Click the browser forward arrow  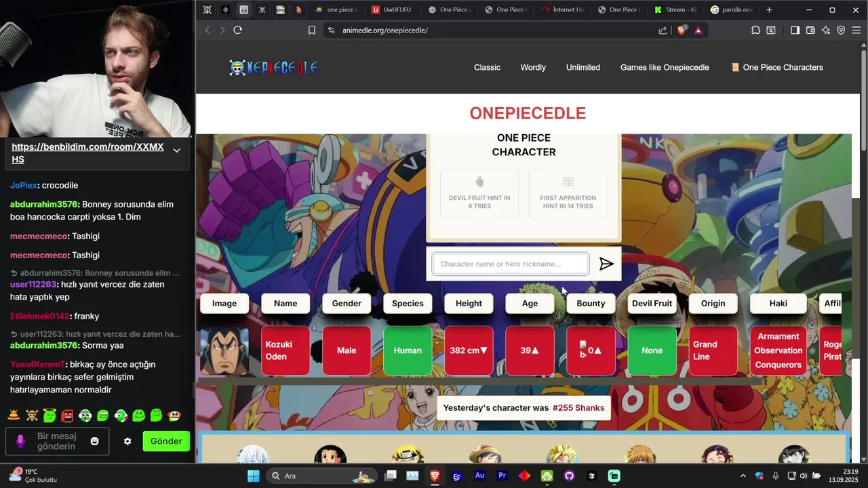click(222, 30)
